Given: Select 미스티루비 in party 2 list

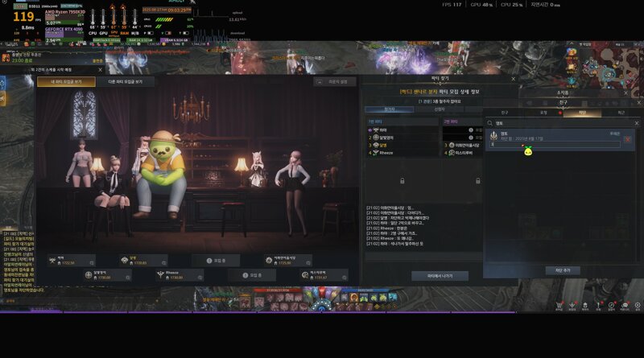Looking at the screenshot, I should pos(462,153).
